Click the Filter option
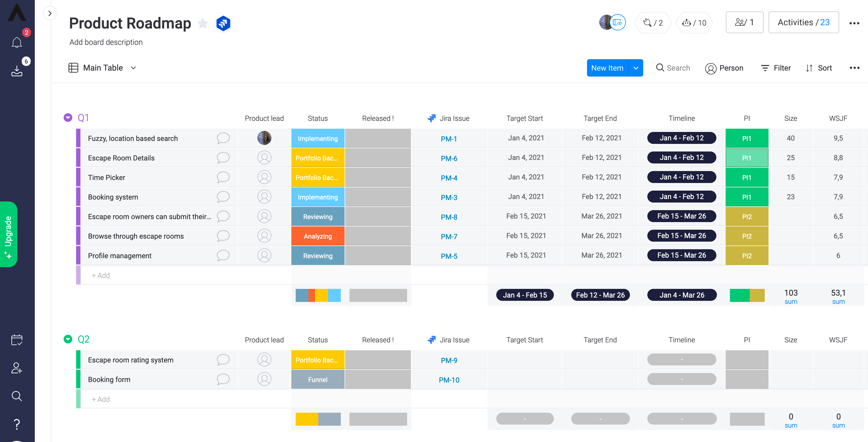Viewport: 868px width, 442px height. tap(776, 68)
